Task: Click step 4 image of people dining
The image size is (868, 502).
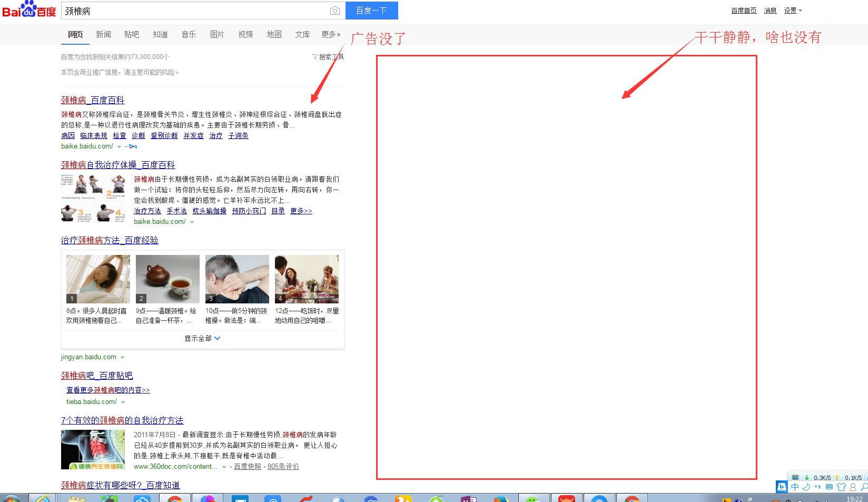Action: click(x=307, y=279)
